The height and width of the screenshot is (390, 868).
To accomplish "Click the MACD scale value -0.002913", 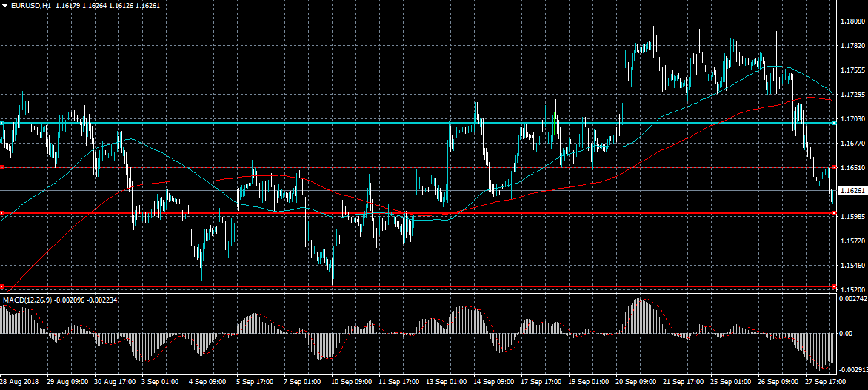I will (853, 369).
